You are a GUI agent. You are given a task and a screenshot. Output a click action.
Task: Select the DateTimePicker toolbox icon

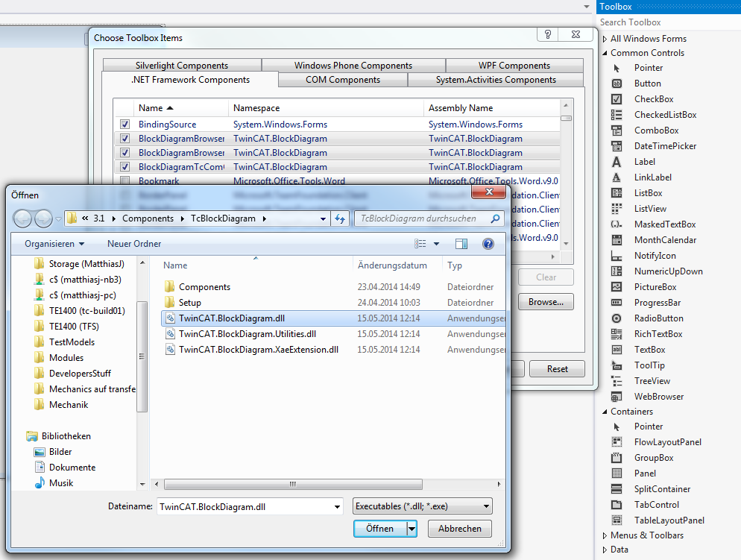pyautogui.click(x=617, y=146)
